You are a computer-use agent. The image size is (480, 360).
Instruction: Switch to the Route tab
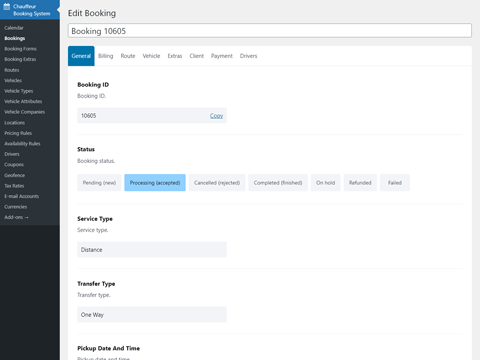128,56
